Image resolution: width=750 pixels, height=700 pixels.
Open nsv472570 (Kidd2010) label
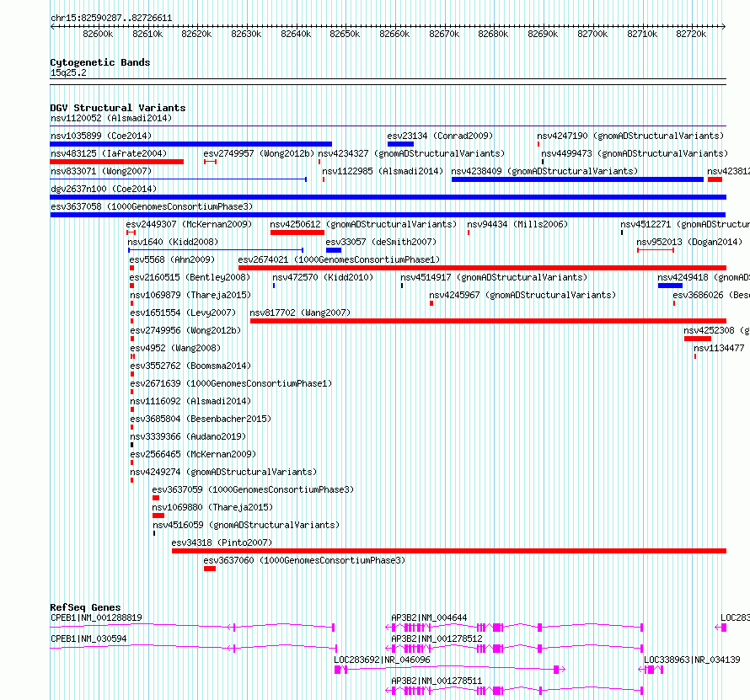[x=323, y=277]
